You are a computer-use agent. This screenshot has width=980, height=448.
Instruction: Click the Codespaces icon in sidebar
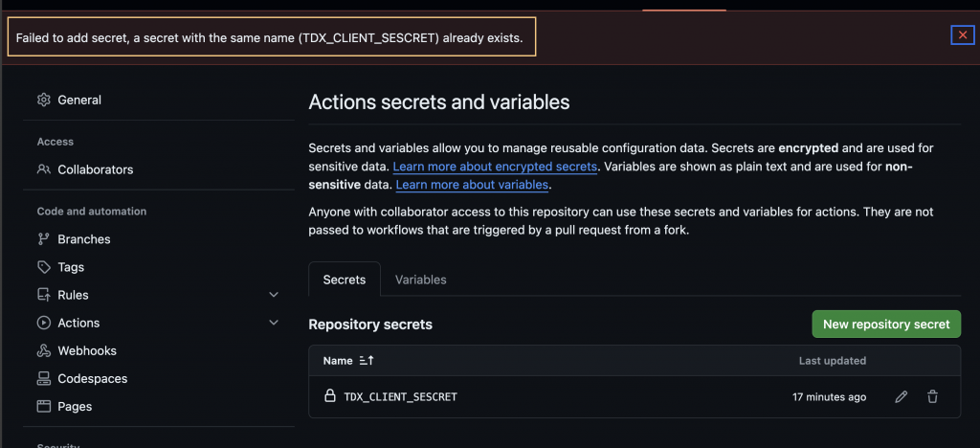[x=43, y=378]
